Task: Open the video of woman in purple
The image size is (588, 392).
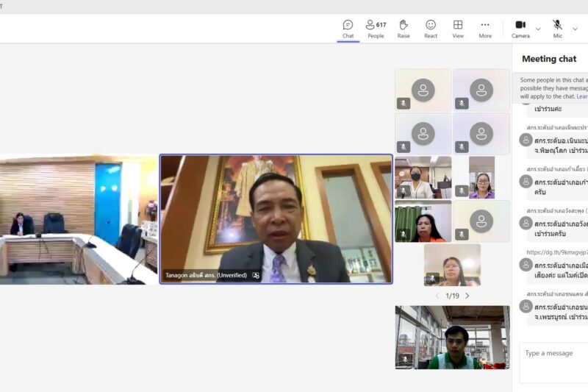Action: (481, 177)
